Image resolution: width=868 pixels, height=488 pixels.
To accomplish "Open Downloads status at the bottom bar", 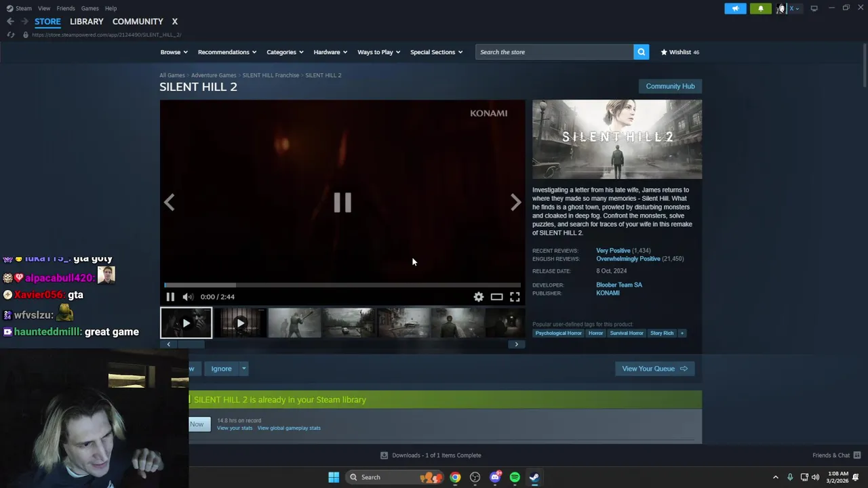I will [x=431, y=455].
